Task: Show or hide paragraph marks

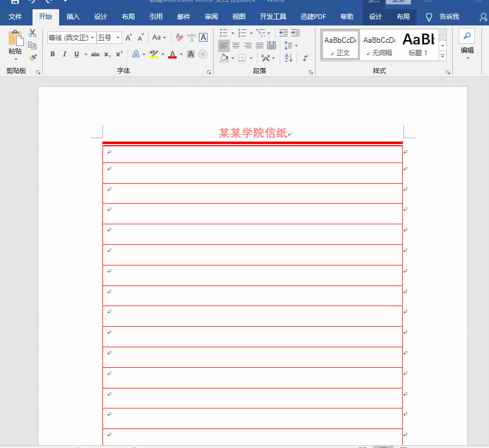Action: coord(306,57)
